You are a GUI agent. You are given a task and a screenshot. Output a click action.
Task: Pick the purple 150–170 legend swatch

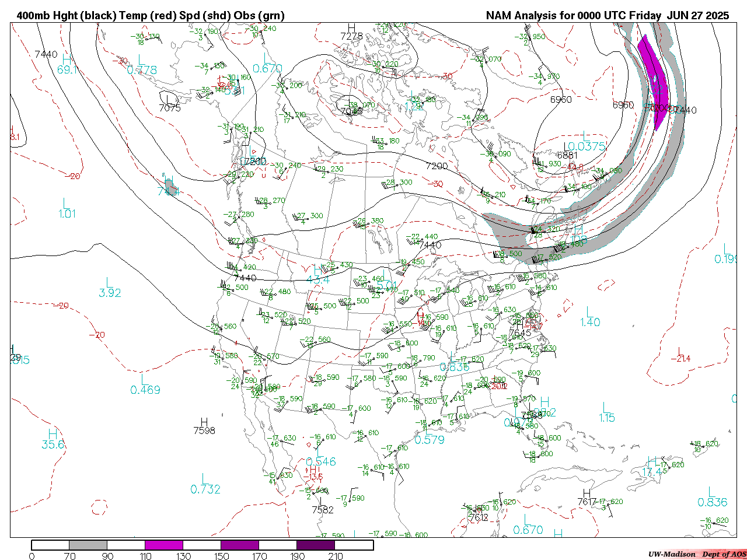(x=240, y=545)
